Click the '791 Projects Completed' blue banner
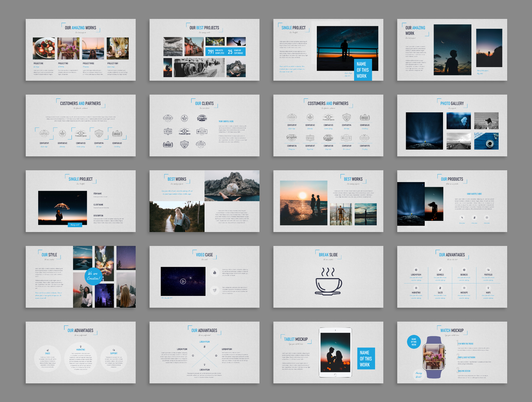Image resolution: width=532 pixels, height=402 pixels. tap(225, 52)
